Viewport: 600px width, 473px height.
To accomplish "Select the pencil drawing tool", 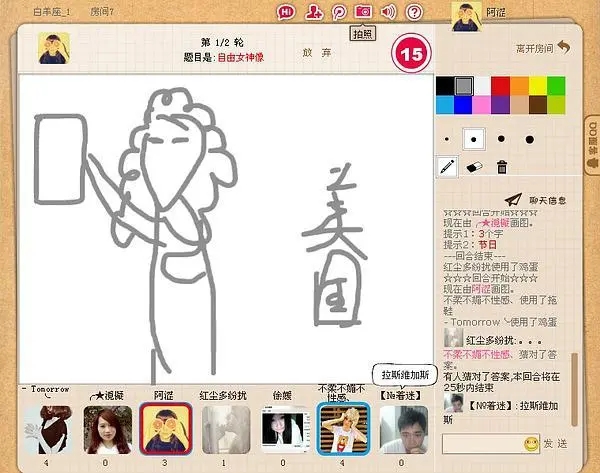I will (447, 167).
